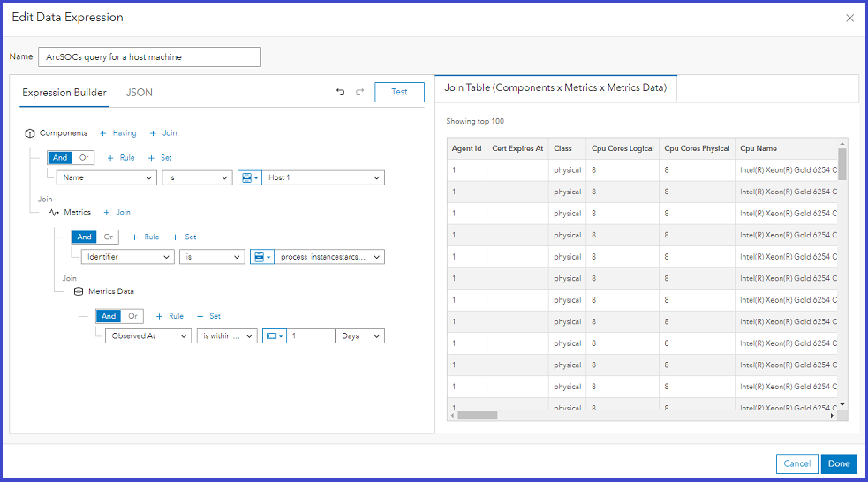This screenshot has width=868, height=482.
Task: Open the Name field dropdown
Action: [x=106, y=177]
